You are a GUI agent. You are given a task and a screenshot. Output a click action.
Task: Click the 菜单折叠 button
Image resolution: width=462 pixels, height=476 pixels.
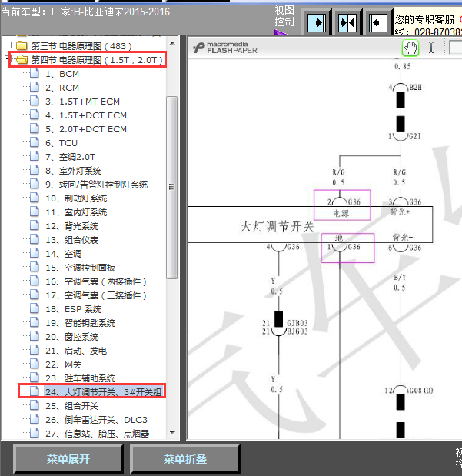click(x=184, y=459)
